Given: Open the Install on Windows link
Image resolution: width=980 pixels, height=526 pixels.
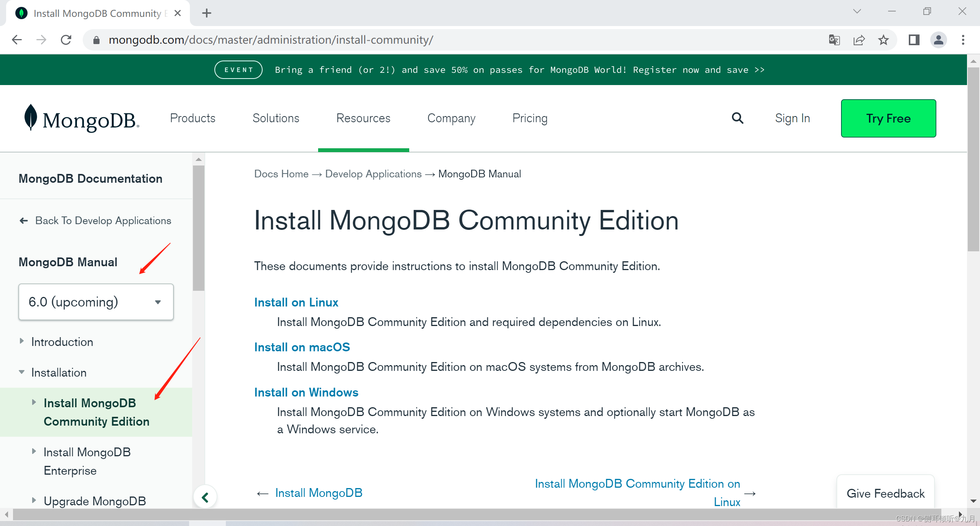Looking at the screenshot, I should tap(306, 392).
